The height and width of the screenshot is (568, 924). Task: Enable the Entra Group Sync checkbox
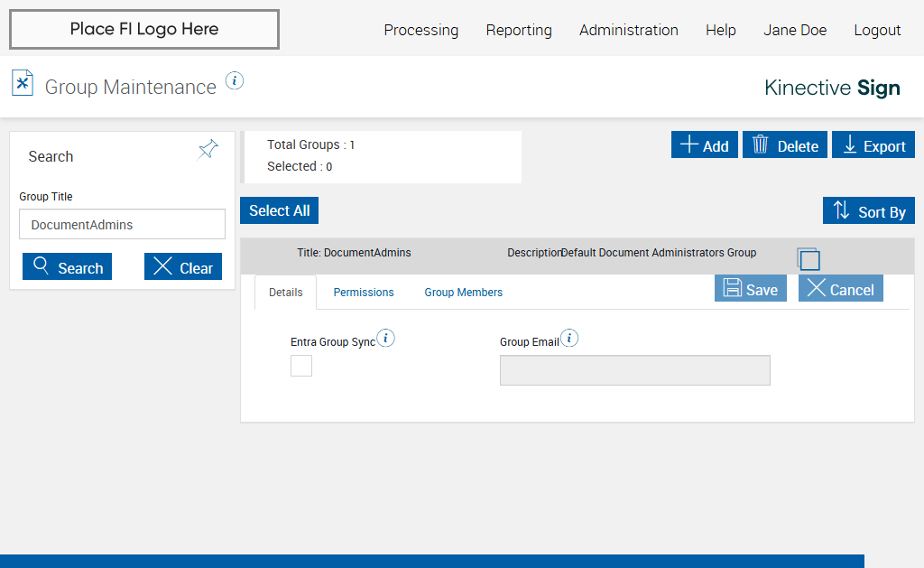[x=301, y=366]
